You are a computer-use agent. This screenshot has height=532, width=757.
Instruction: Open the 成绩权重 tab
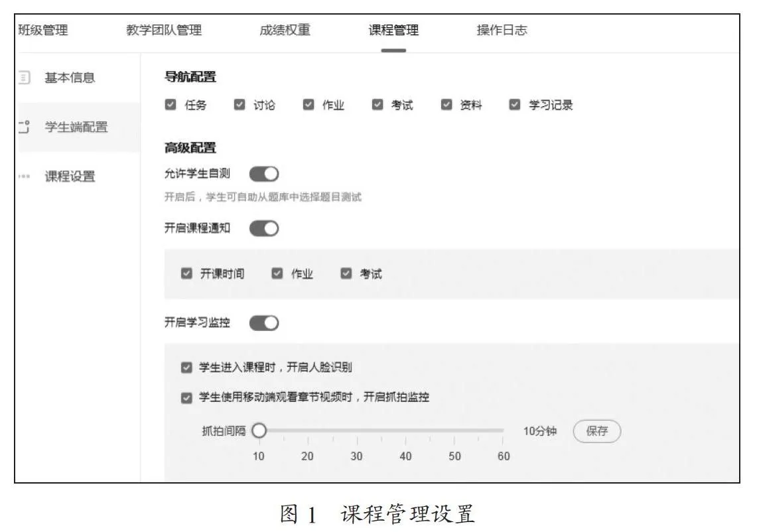285,30
